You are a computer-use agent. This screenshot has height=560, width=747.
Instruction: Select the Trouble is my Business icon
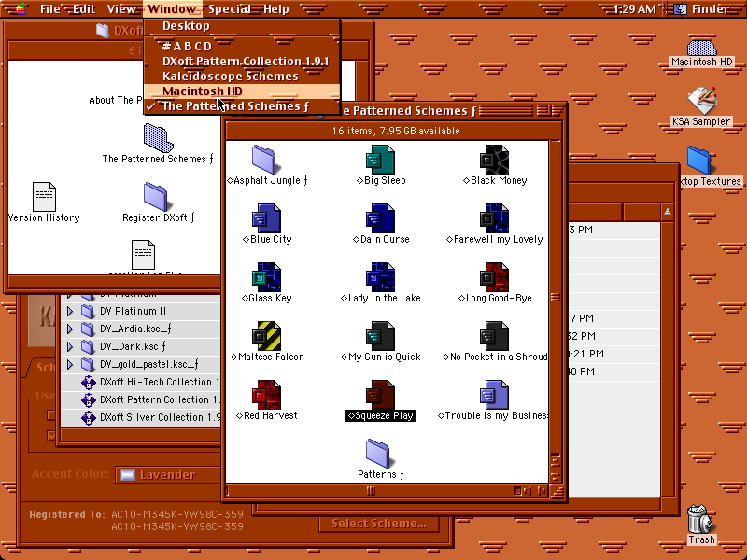(494, 395)
